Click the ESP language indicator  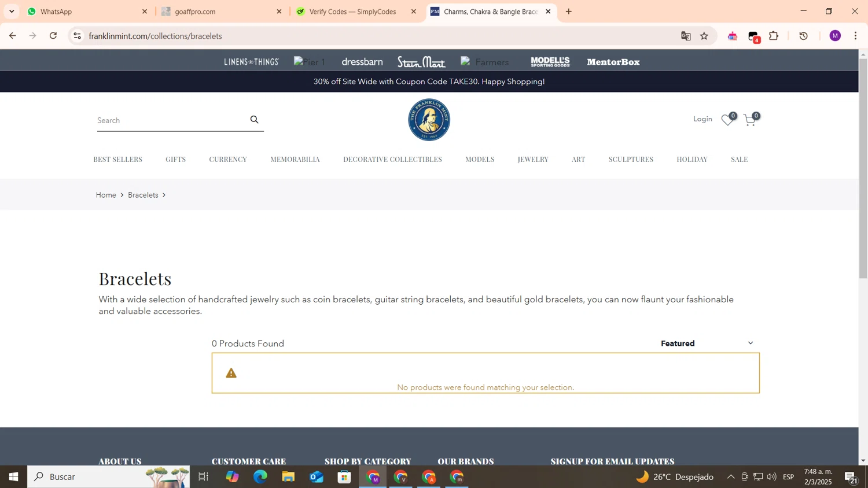point(788,477)
